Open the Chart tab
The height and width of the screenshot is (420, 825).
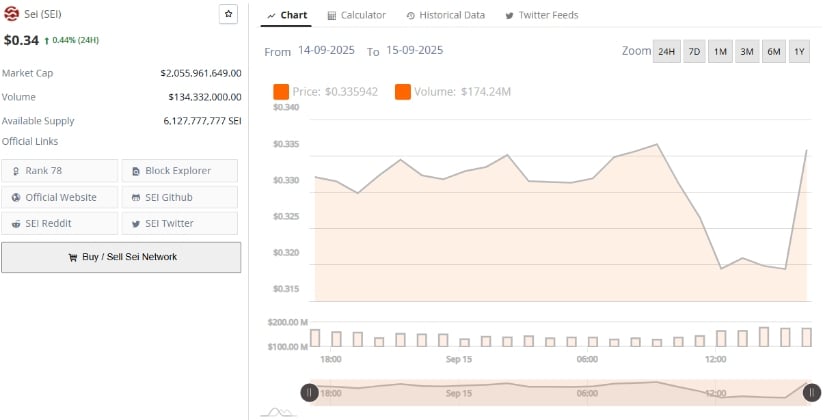[x=287, y=15]
